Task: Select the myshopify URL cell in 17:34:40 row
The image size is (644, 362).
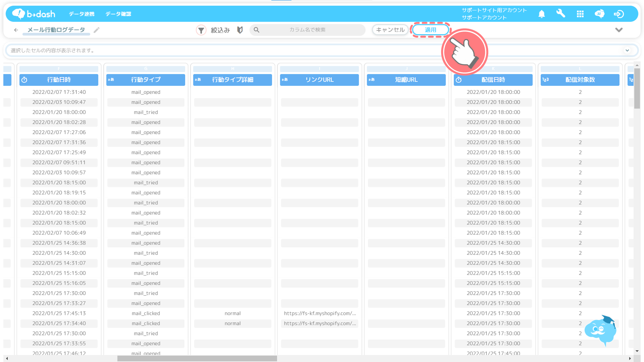Action: [x=319, y=323]
